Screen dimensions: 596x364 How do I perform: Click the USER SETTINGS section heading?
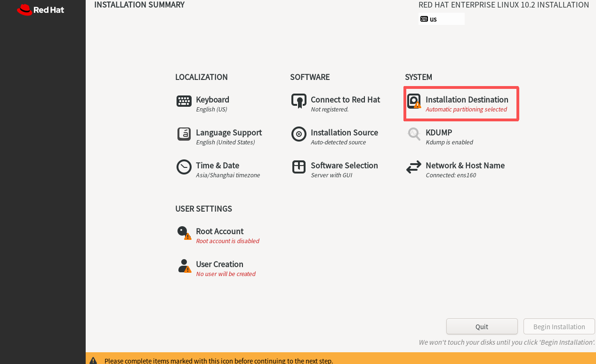point(203,209)
